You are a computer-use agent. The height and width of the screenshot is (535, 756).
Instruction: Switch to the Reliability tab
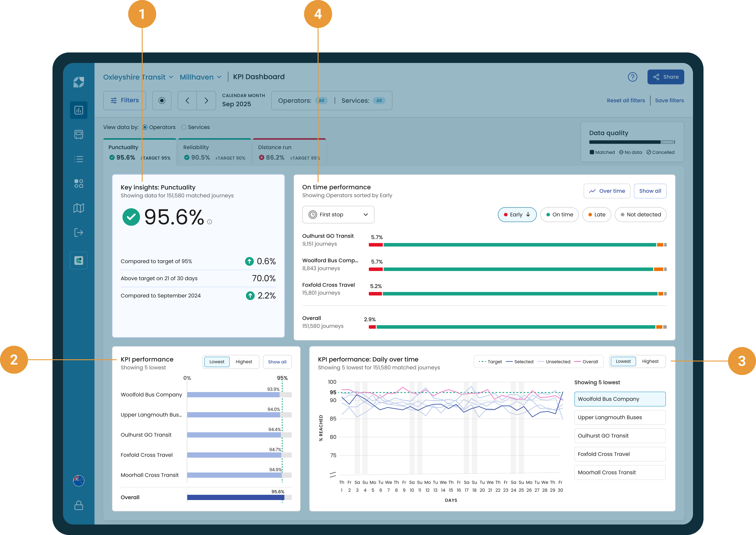214,152
